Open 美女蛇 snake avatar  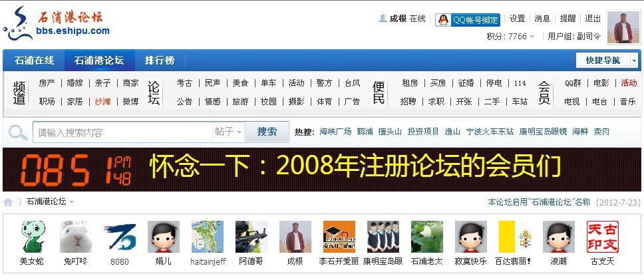[31, 237]
